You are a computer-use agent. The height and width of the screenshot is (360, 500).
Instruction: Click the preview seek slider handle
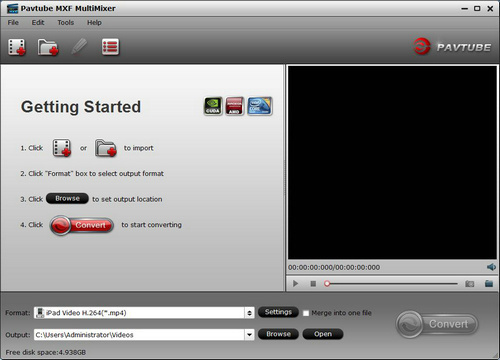327,284
